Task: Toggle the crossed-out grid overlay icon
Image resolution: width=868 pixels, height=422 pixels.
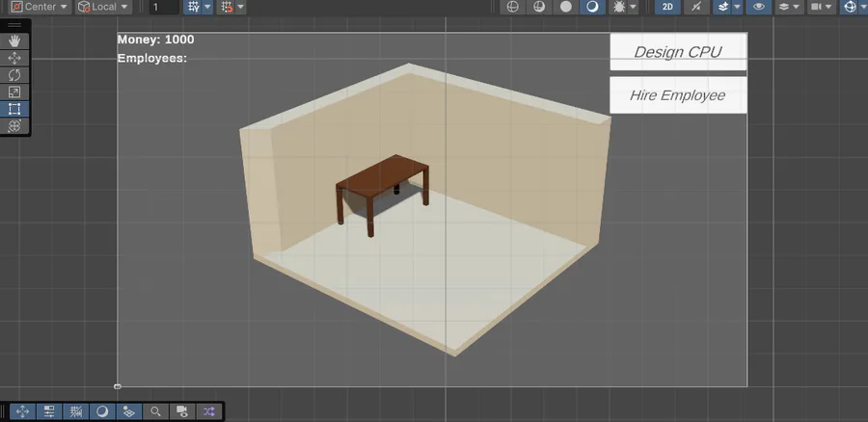Action: (76, 411)
